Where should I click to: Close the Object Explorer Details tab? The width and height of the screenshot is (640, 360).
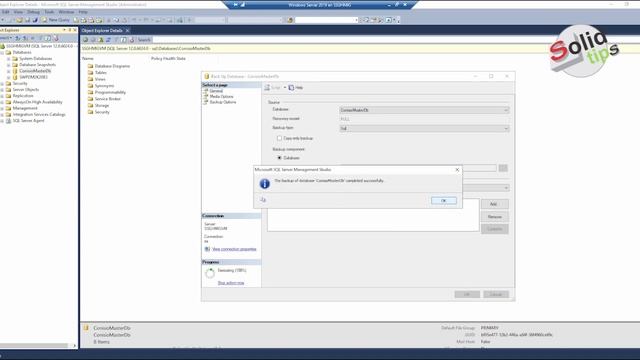[127, 30]
